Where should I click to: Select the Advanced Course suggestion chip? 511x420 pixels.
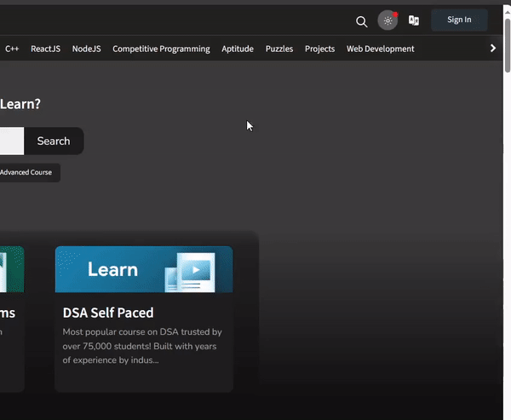[x=29, y=172]
